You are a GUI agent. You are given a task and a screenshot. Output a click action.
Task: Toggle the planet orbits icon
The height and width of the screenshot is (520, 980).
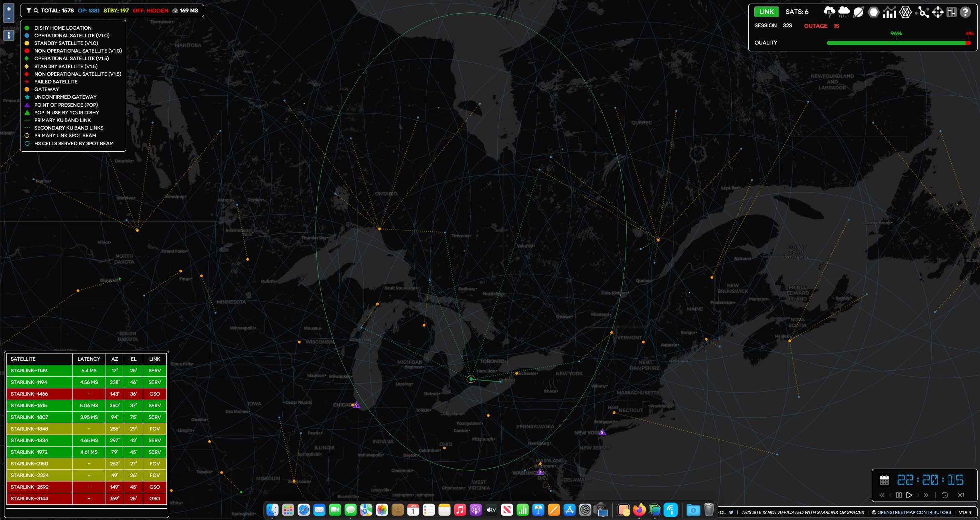858,12
